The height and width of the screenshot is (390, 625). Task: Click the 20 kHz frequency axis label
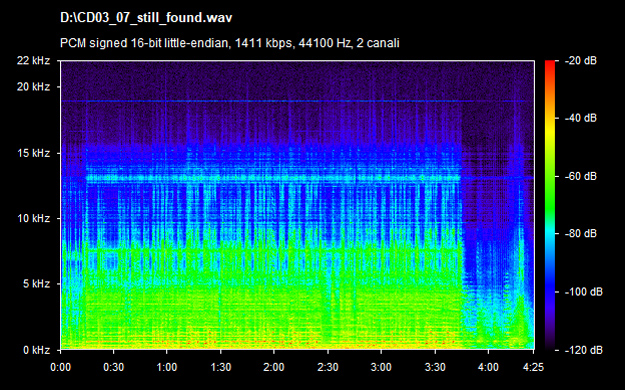tap(33, 87)
